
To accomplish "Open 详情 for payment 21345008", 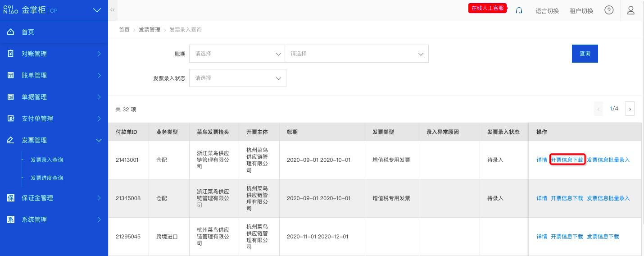I will pos(542,198).
